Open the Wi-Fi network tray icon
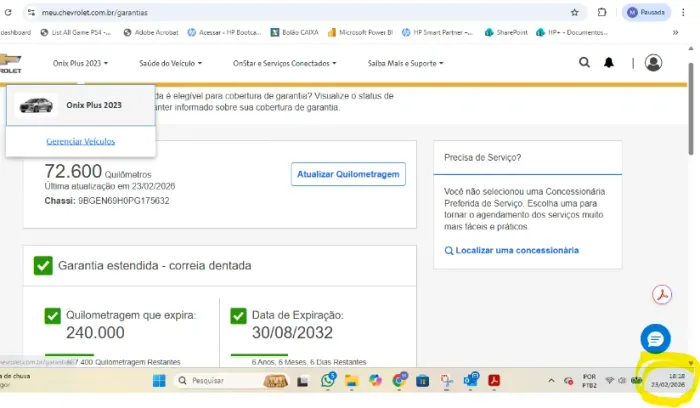The height and width of the screenshot is (408, 700). click(610, 380)
